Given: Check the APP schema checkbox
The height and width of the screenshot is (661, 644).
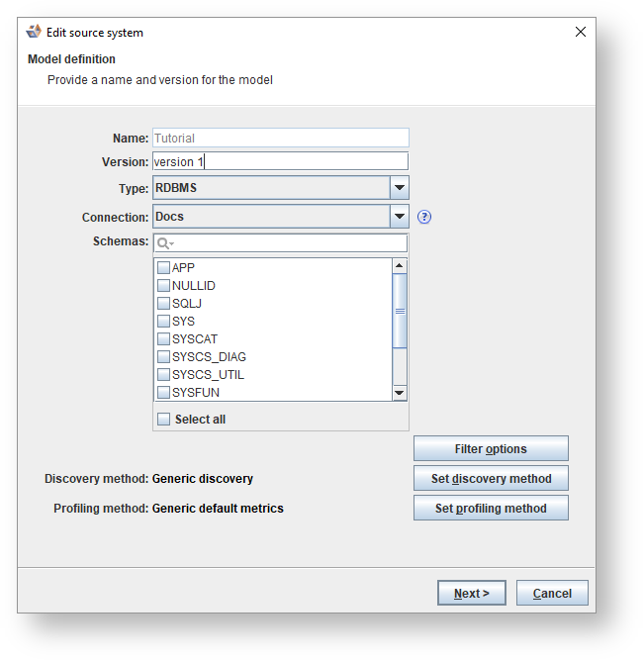Looking at the screenshot, I should [x=164, y=268].
